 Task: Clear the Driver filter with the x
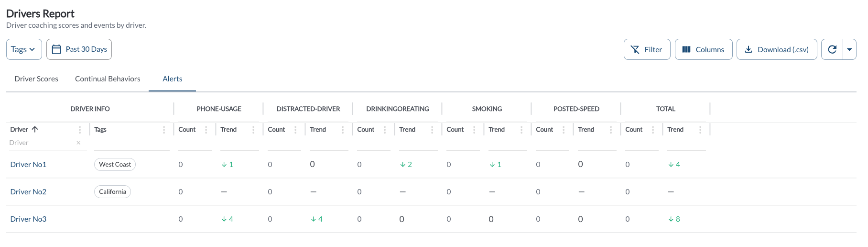(78, 143)
